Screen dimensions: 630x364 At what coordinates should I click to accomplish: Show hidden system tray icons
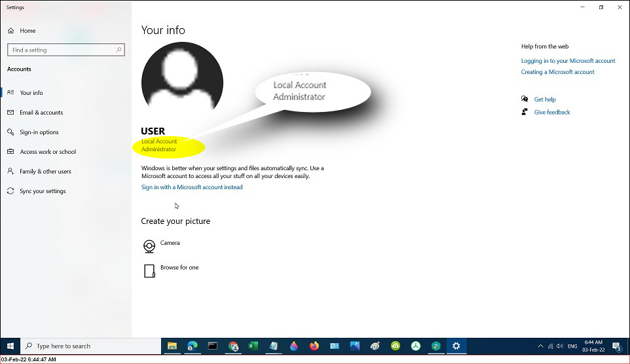(540, 346)
